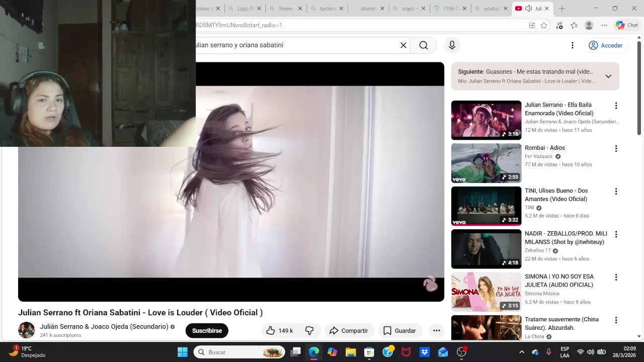
Task: Open options for Tratame suavemente video
Action: [x=616, y=320]
